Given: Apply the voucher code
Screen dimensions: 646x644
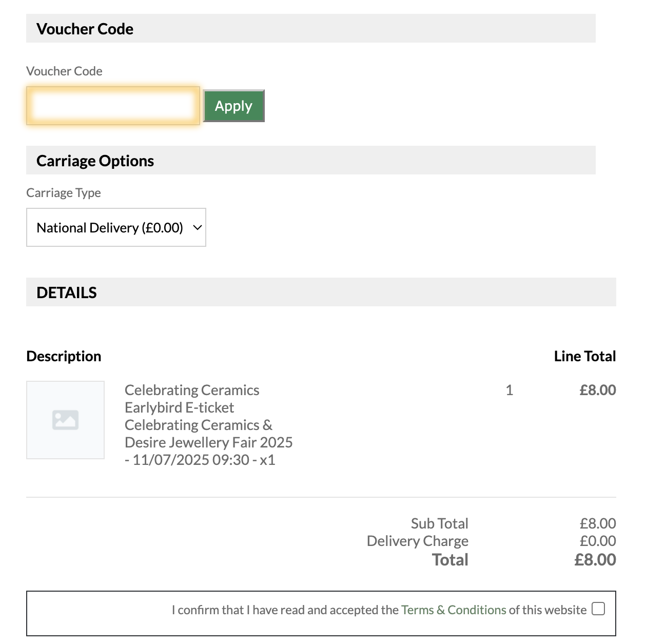Looking at the screenshot, I should click(x=233, y=106).
